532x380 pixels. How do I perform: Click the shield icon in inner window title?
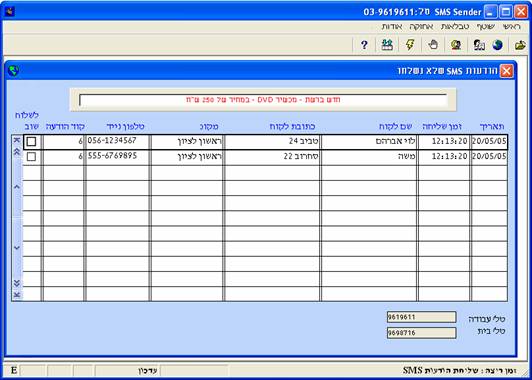click(x=14, y=71)
